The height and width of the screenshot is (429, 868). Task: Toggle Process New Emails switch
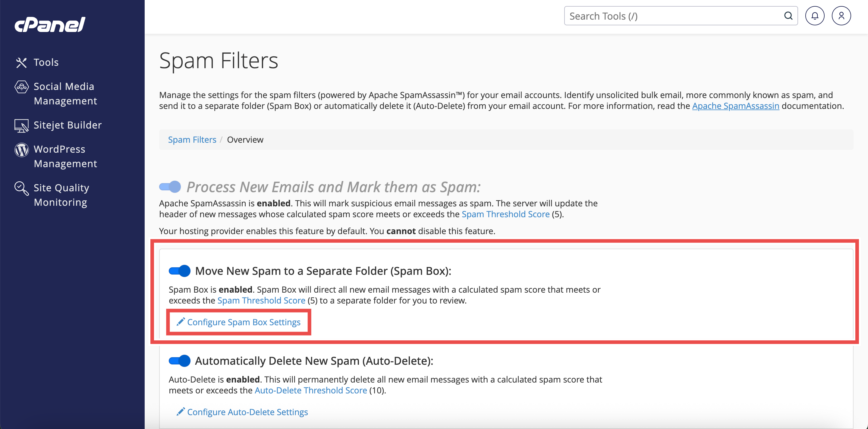tap(170, 186)
